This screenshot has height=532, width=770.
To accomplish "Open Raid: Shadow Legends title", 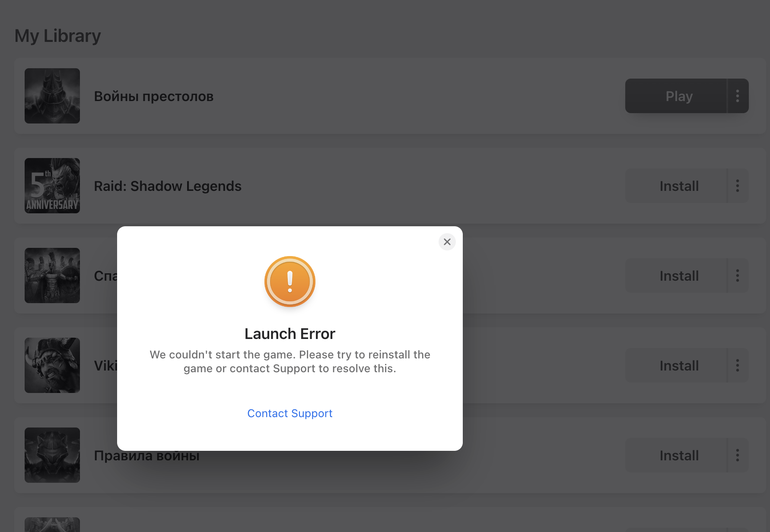I will click(168, 186).
